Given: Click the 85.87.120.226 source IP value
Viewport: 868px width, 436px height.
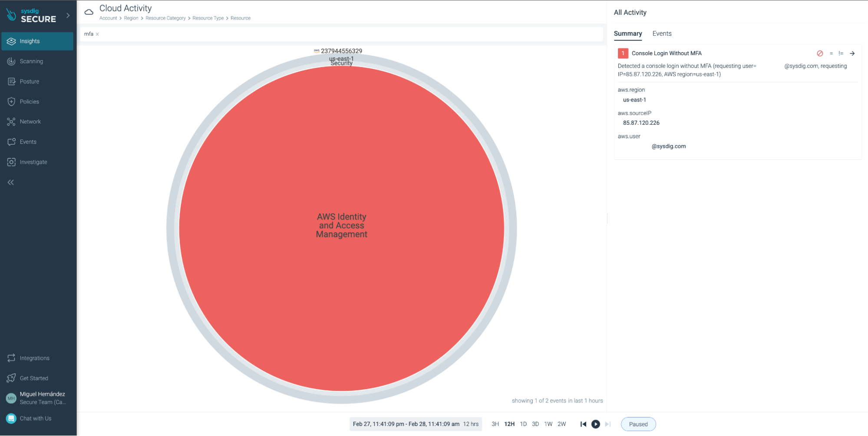Looking at the screenshot, I should pyautogui.click(x=641, y=123).
